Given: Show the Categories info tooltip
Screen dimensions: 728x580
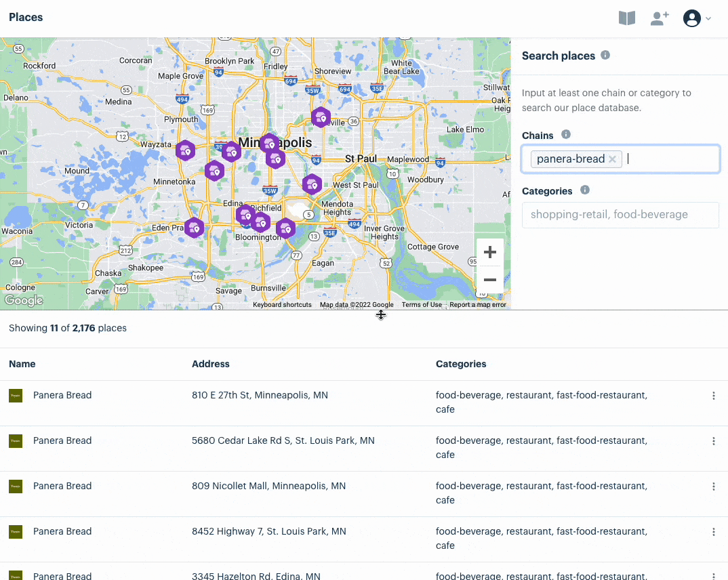Looking at the screenshot, I should point(584,190).
